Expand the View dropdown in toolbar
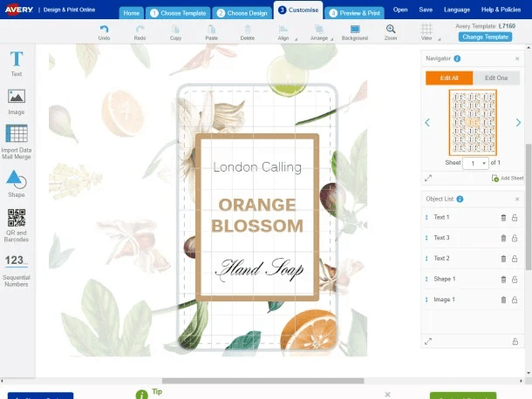The image size is (532, 399). point(426,32)
